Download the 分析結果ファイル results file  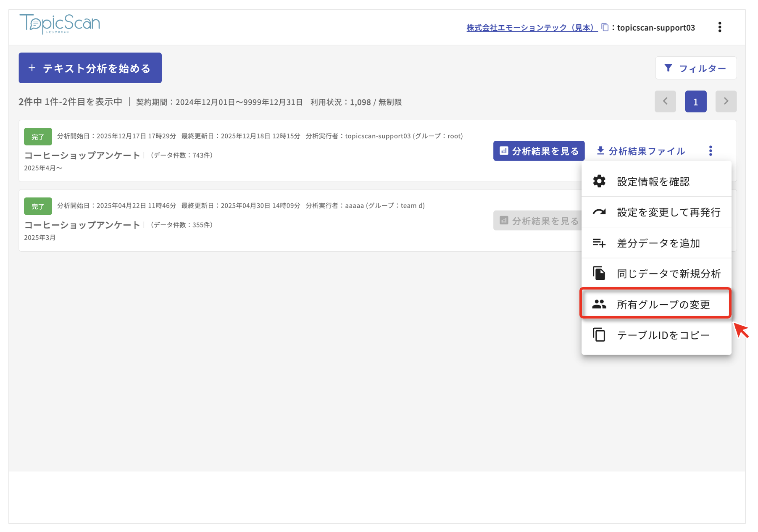(x=641, y=151)
